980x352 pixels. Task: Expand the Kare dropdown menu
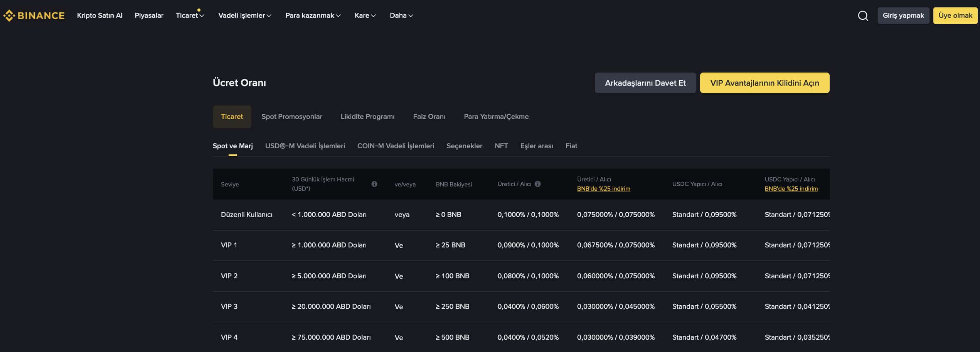pyautogui.click(x=364, y=15)
